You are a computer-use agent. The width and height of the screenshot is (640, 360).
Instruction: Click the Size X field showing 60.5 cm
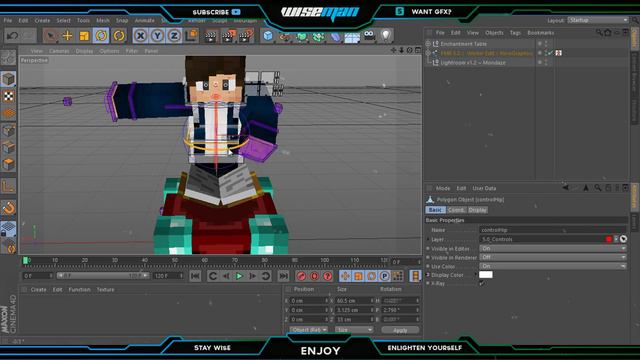click(353, 301)
